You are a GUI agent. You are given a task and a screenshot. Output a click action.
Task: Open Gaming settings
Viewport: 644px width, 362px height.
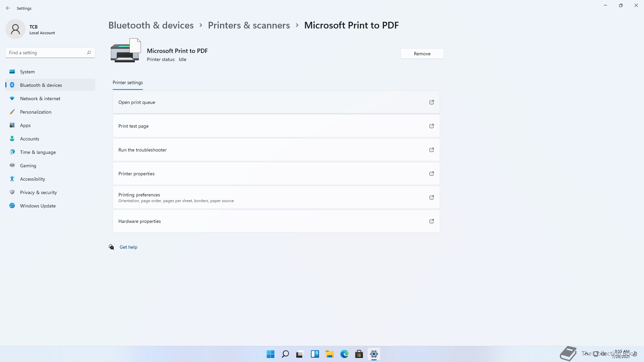(x=50, y=165)
